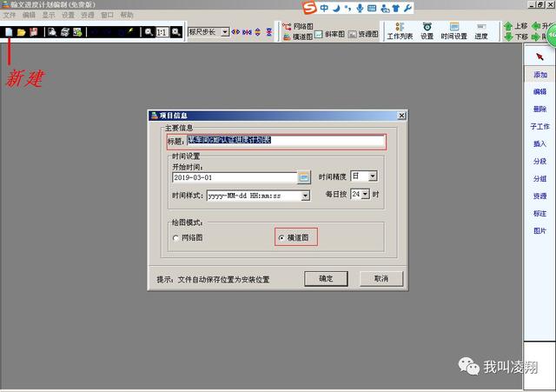
Task: Open 设置 with the alarm clock icon
Action: point(427,31)
